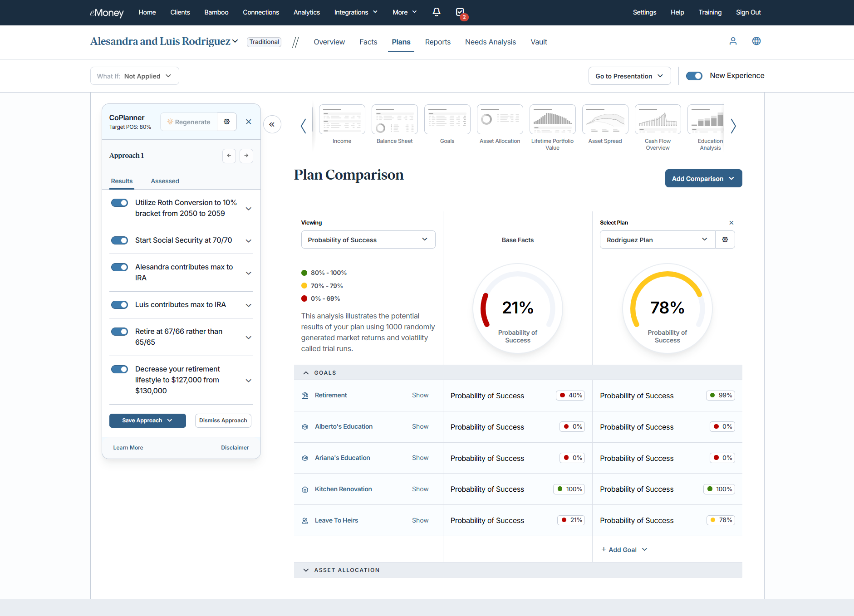Collapse the CoPlanner side panel with double-chevron
The height and width of the screenshot is (616, 854).
272,124
